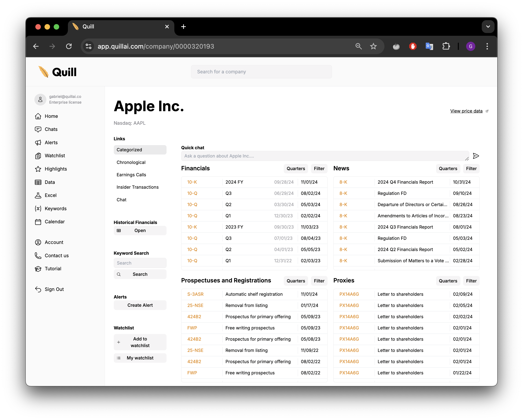Open Chats speech bubble icon

38,129
